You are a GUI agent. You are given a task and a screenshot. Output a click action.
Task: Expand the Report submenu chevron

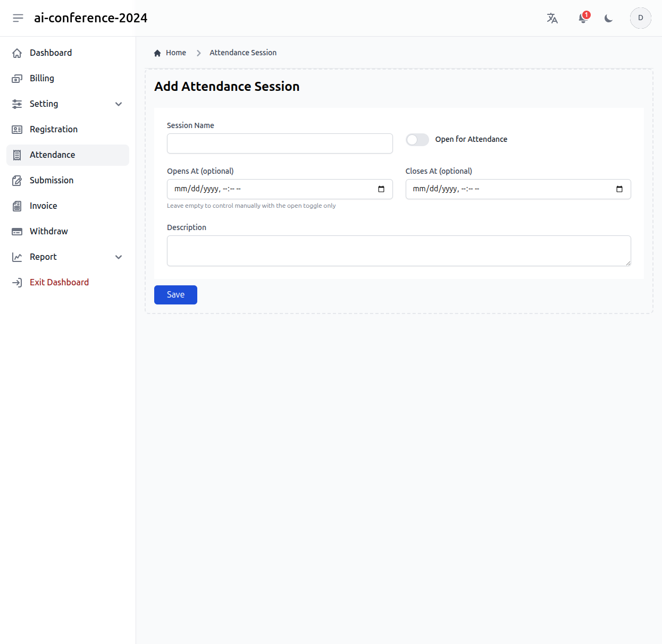pos(119,257)
